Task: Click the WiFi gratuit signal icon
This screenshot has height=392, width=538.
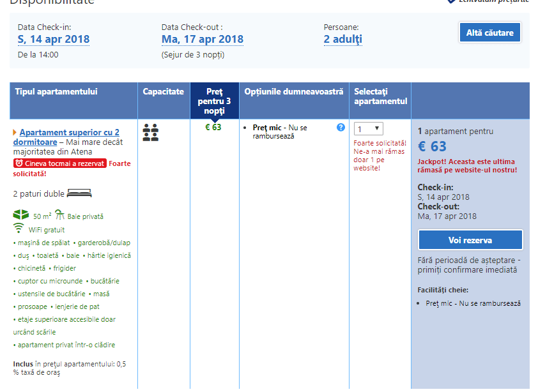Action: point(19,229)
